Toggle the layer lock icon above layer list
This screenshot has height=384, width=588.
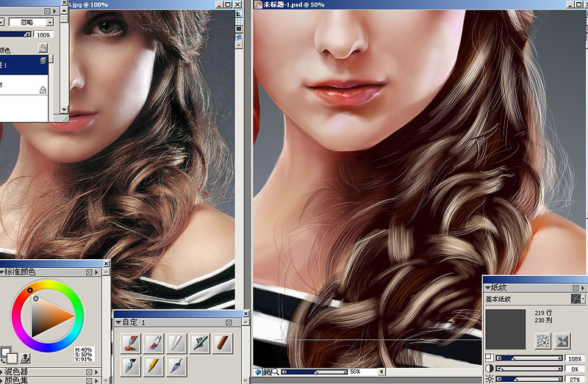click(x=43, y=48)
